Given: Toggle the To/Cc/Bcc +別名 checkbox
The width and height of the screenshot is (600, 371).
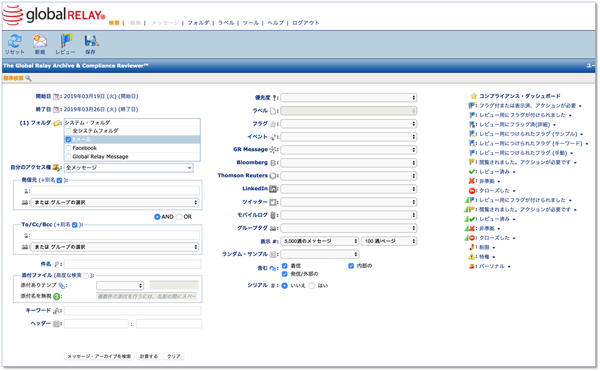Looking at the screenshot, I should coord(75,225).
